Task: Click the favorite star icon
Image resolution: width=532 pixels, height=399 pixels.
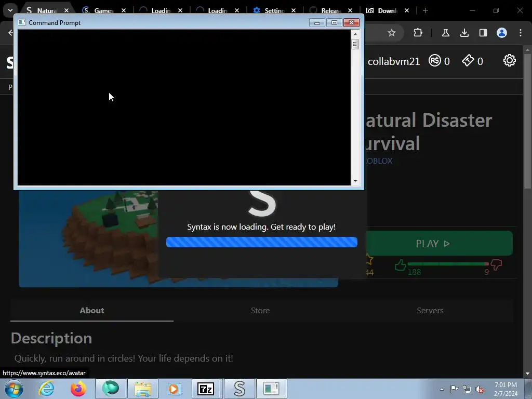Action: point(369,260)
